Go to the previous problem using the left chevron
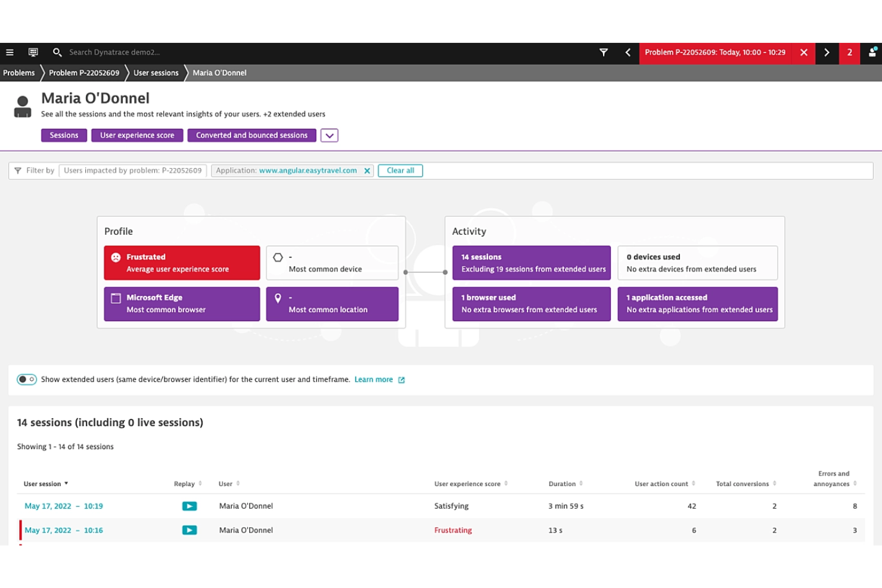Image resolution: width=882 pixels, height=588 pixels. coord(628,52)
